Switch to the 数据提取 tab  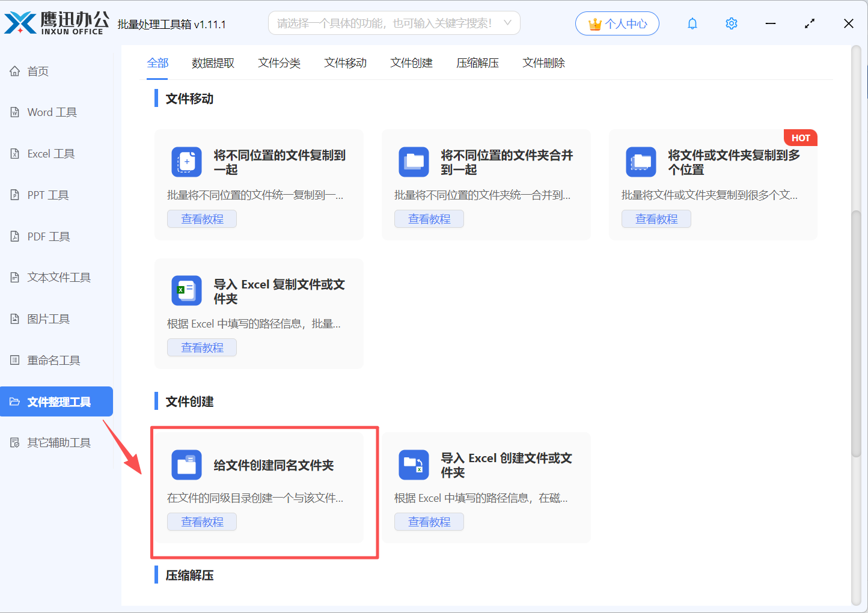(213, 63)
